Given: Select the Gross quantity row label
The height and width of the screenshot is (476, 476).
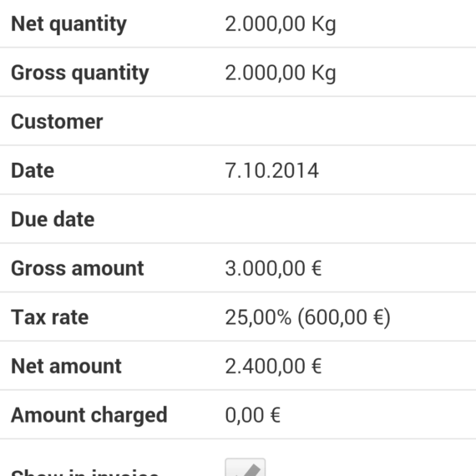Looking at the screenshot, I should (x=80, y=73).
